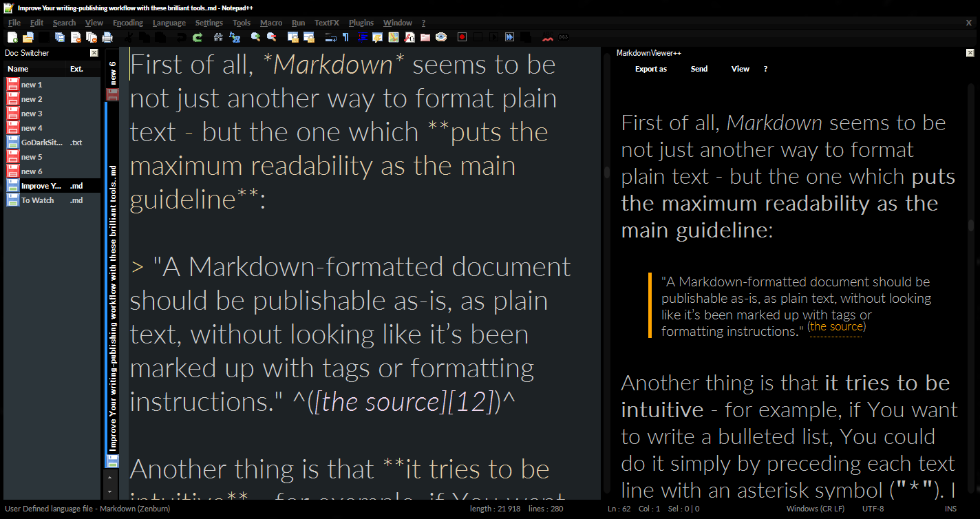Click the "(the source)" link in preview
Image resolution: width=980 pixels, height=519 pixels.
[835, 327]
